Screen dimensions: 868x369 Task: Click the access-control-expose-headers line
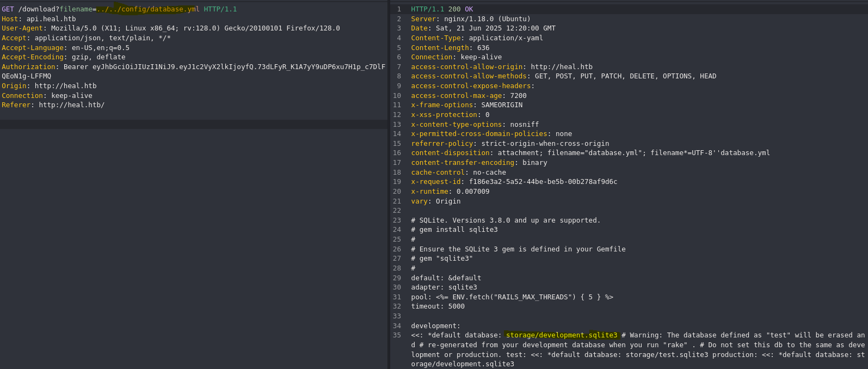click(472, 86)
